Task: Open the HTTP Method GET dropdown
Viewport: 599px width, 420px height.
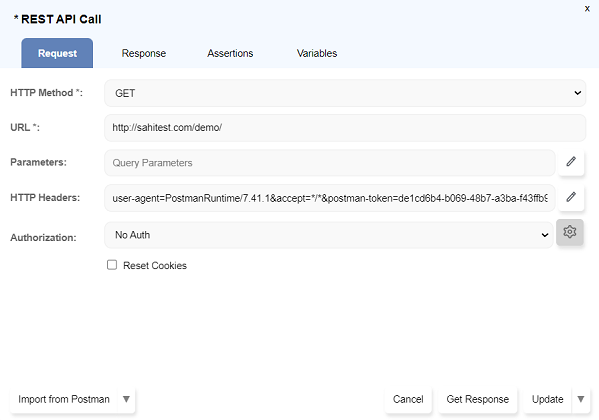Action: tap(345, 93)
